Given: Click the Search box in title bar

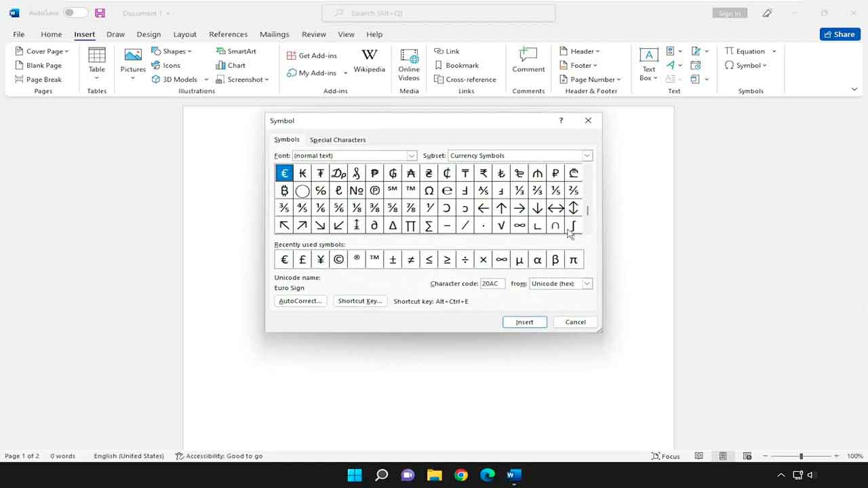Looking at the screenshot, I should click(438, 13).
